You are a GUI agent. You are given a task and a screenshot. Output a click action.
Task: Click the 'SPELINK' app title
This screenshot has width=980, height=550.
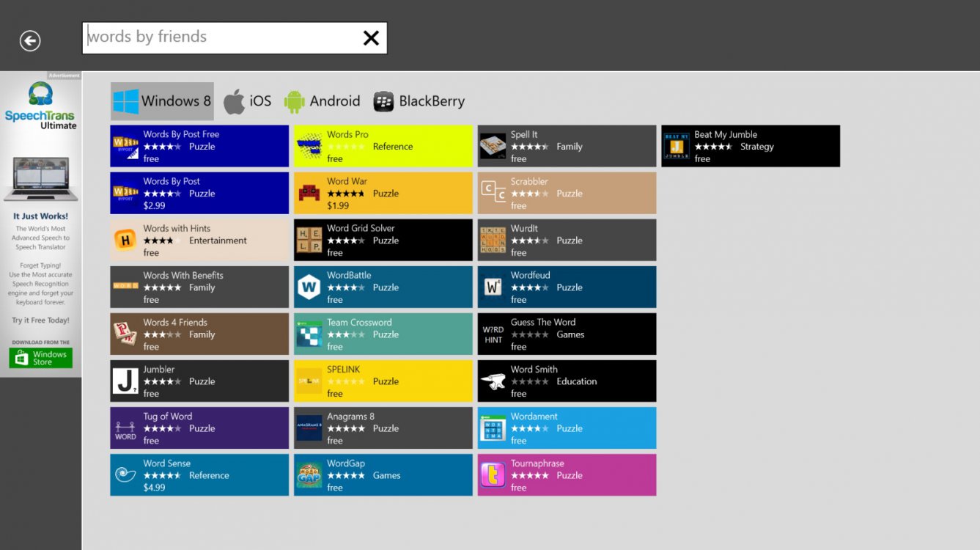point(344,369)
